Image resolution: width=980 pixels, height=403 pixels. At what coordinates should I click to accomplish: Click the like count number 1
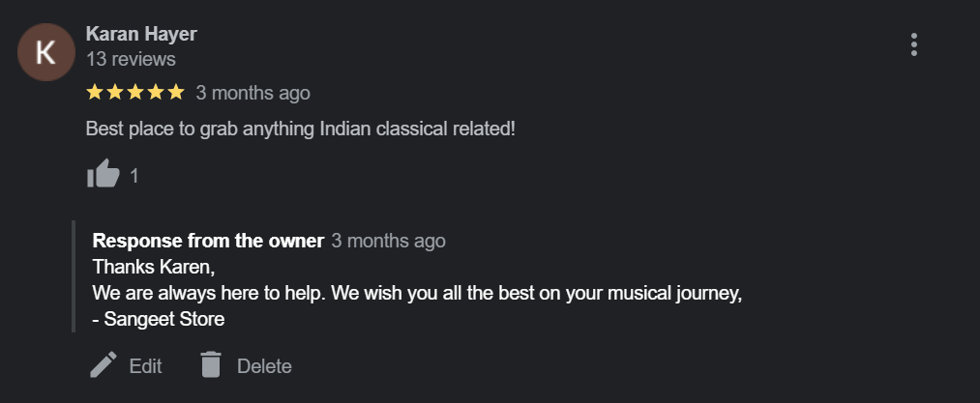134,176
